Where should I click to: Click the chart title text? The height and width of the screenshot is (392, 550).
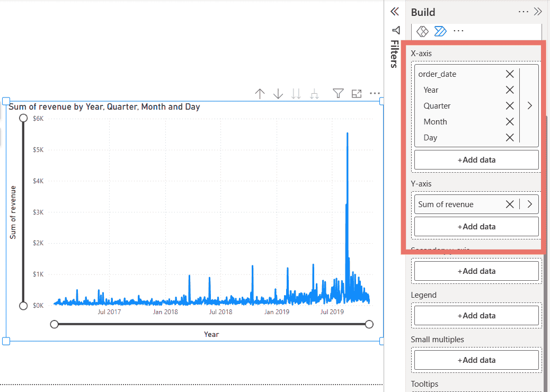point(104,106)
